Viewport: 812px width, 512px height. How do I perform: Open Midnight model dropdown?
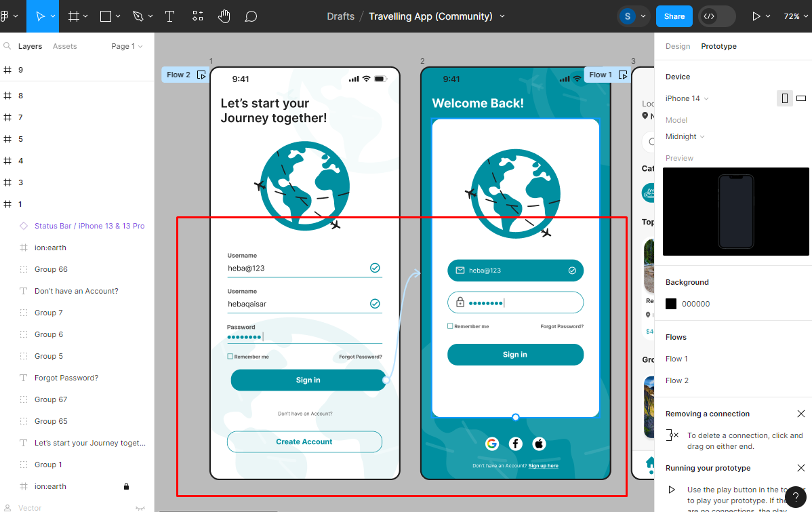tap(685, 136)
